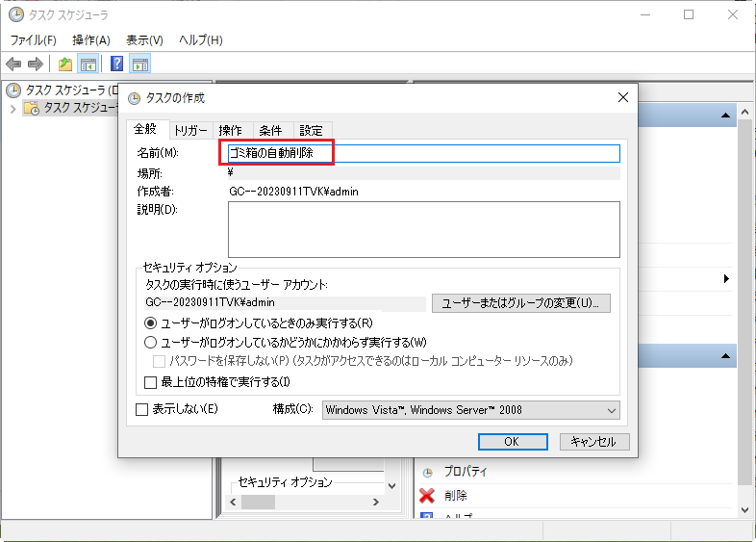Click center pane horizontal scrollbar left arrow
The width and height of the screenshot is (756, 542).
233,502
